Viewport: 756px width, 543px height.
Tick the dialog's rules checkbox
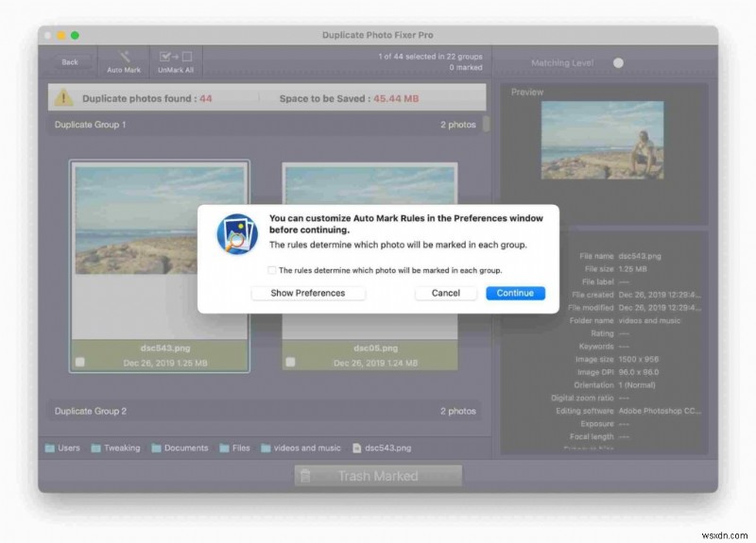coord(272,270)
